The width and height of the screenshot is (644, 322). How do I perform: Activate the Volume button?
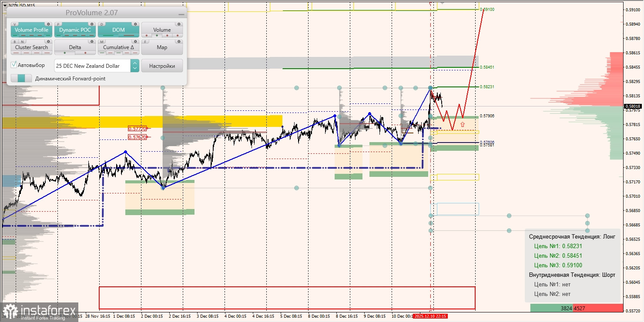(x=162, y=30)
